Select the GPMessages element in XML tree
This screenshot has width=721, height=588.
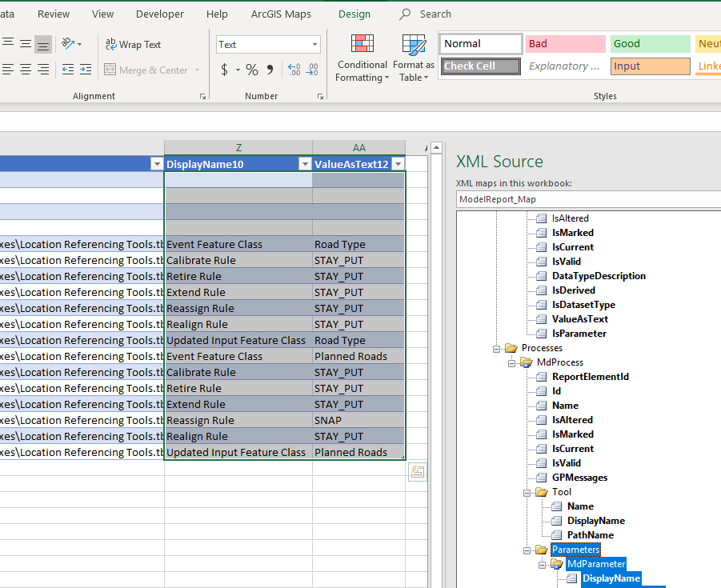(579, 478)
